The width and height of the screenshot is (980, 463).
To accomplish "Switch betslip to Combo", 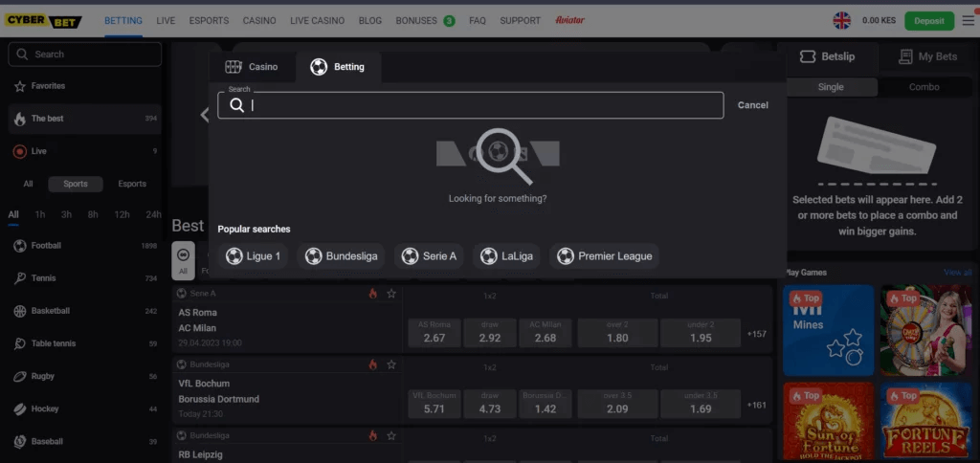I will click(924, 87).
